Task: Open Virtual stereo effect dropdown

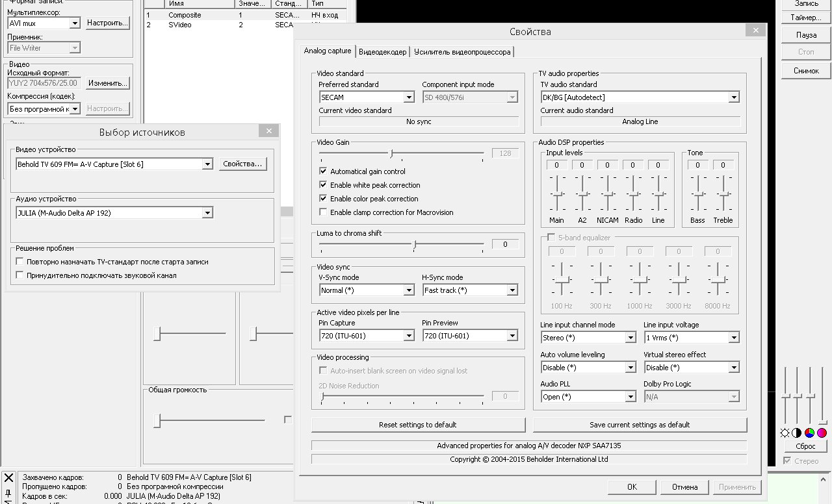Action: (x=734, y=368)
